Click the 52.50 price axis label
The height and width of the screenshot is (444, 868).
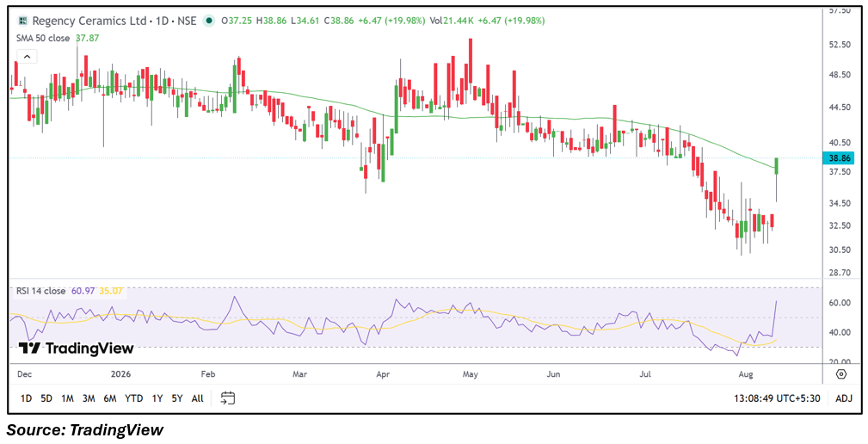[840, 44]
